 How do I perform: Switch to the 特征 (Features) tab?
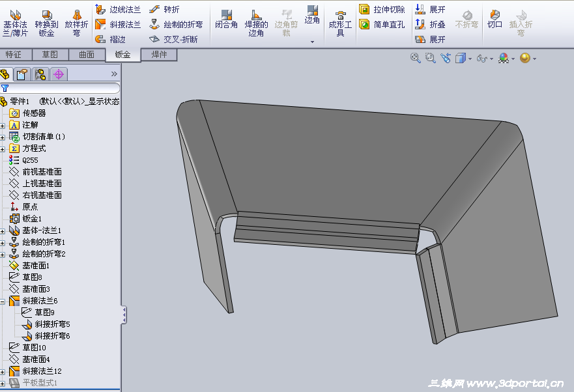(16, 55)
